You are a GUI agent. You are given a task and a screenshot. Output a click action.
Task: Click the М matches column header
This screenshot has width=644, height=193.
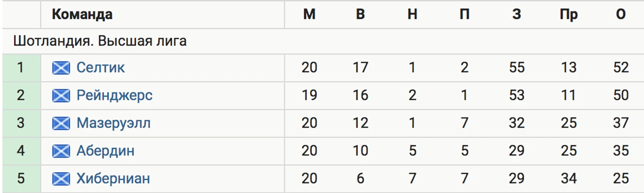(x=309, y=15)
